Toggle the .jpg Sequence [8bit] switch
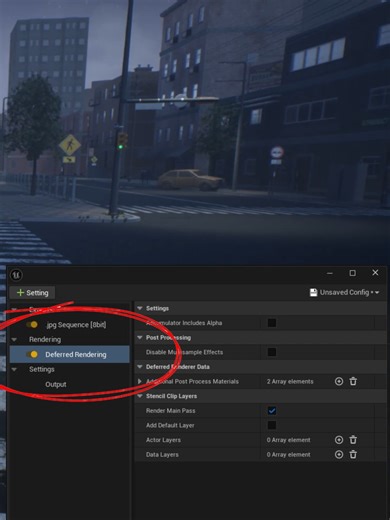The image size is (390, 520). pos(33,324)
